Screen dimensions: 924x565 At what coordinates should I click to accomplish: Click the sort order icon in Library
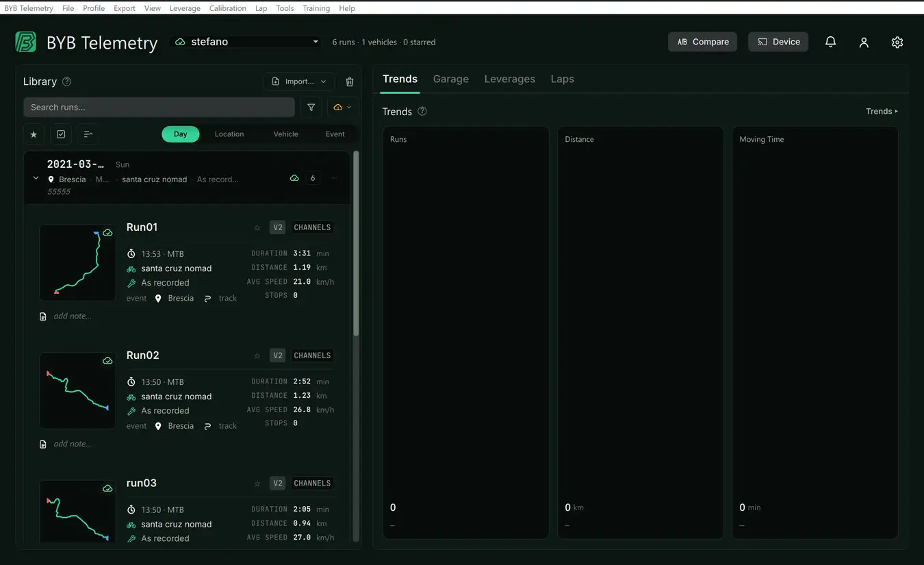(88, 134)
